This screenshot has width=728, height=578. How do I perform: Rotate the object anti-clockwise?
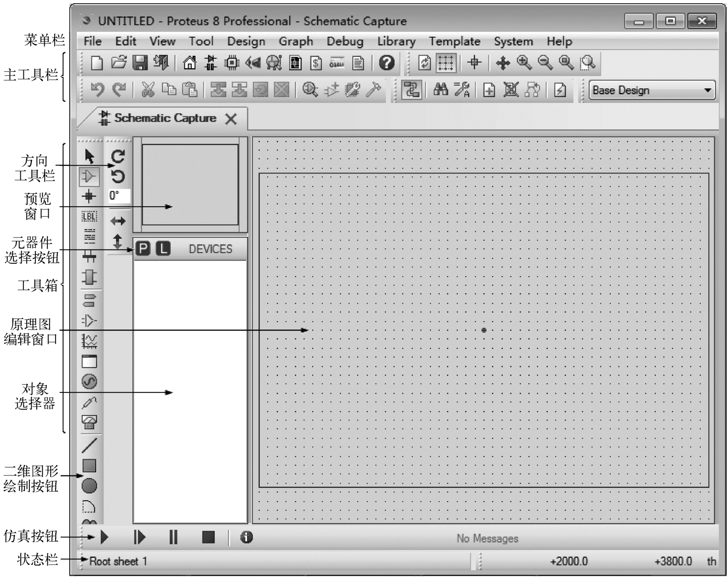tap(118, 176)
